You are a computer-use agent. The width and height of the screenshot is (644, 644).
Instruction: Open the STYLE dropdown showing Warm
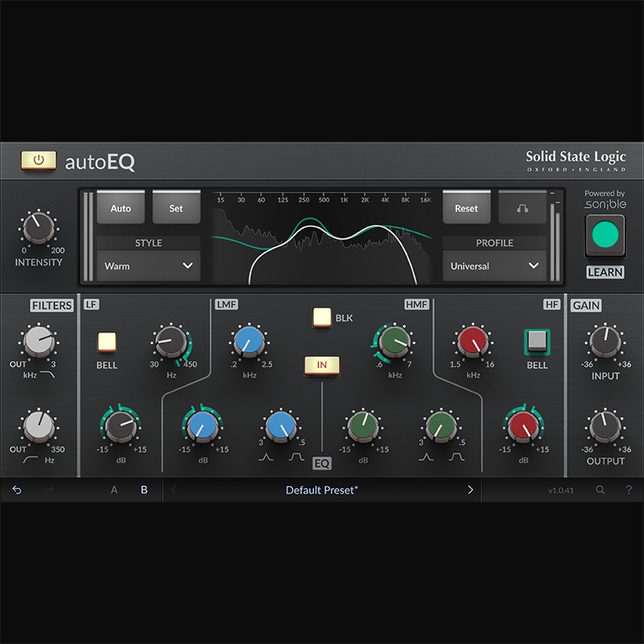point(149,266)
